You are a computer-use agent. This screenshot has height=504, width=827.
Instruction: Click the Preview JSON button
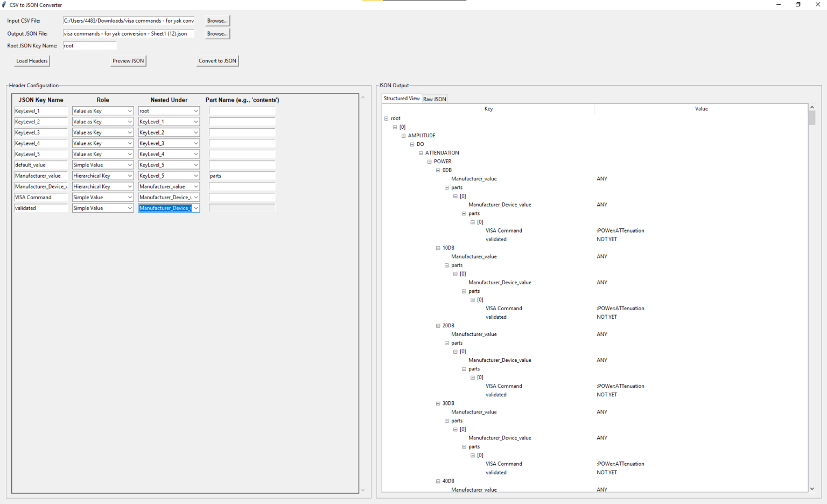[x=128, y=60]
